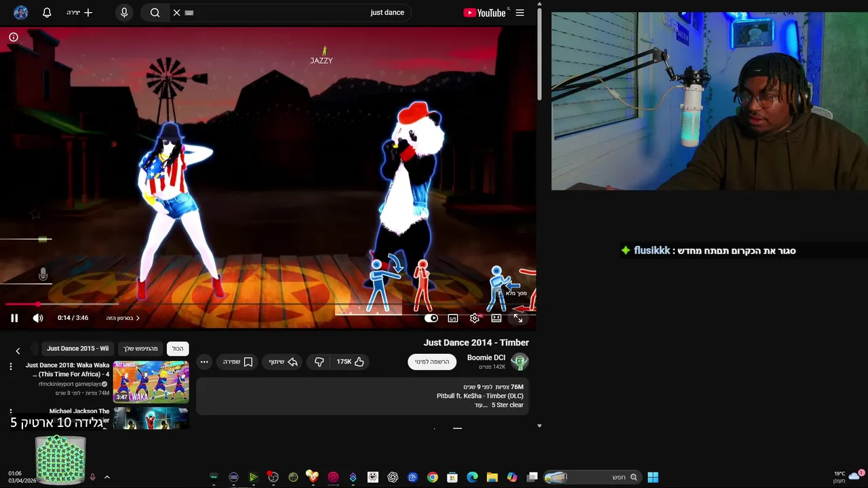Open the ChatGPT app from the taskbar
The height and width of the screenshot is (488, 868).
(x=393, y=477)
